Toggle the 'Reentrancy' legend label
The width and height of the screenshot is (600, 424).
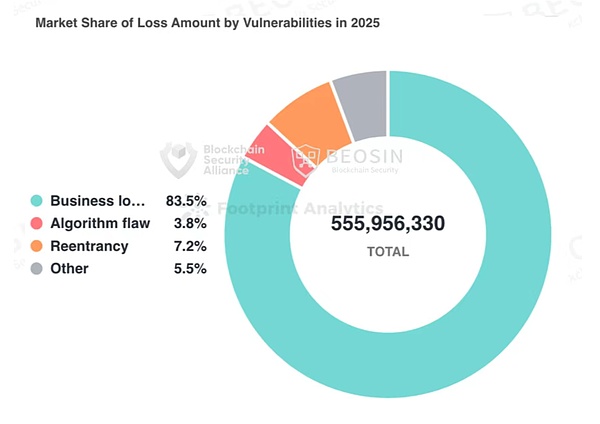pyautogui.click(x=89, y=246)
